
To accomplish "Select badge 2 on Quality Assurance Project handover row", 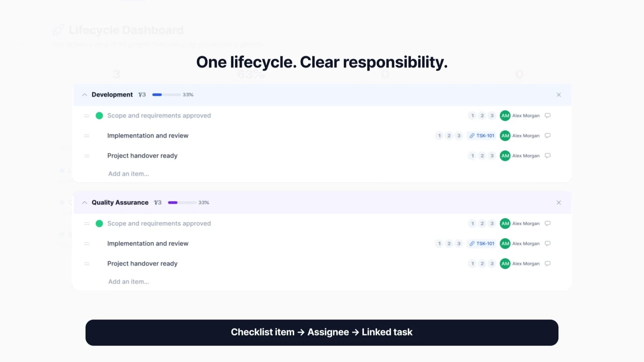I will coord(482,264).
